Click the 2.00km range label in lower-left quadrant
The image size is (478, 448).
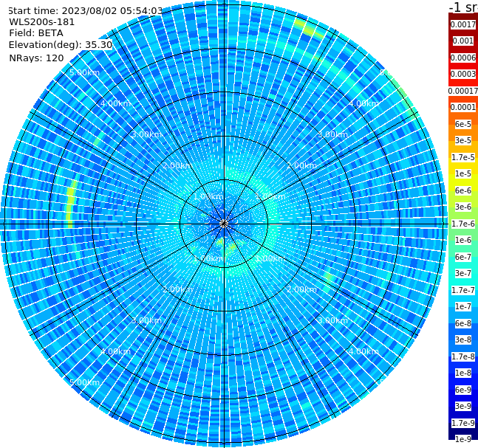(x=178, y=289)
